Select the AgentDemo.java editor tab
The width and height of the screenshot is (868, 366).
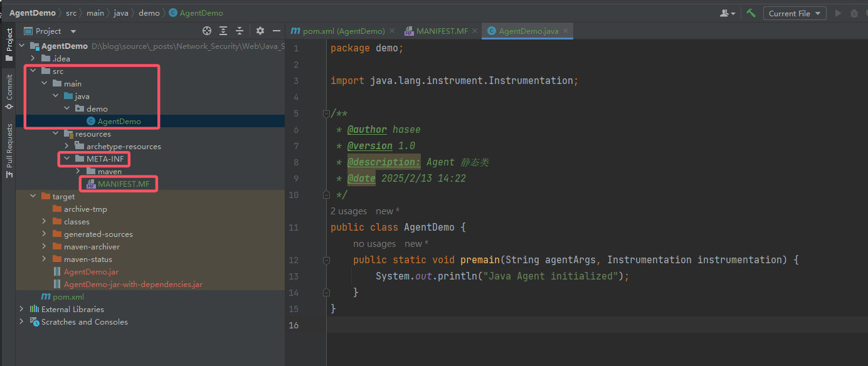click(528, 31)
